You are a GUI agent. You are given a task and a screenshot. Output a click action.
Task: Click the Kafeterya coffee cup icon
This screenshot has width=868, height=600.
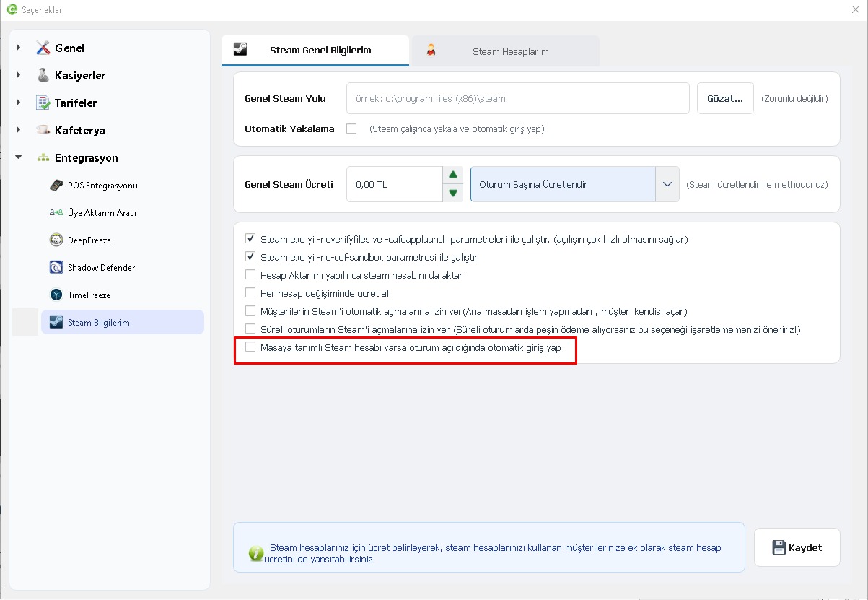point(43,131)
